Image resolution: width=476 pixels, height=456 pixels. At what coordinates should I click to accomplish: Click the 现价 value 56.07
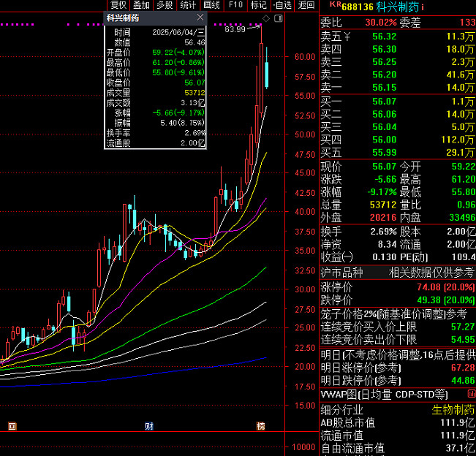[385, 167]
